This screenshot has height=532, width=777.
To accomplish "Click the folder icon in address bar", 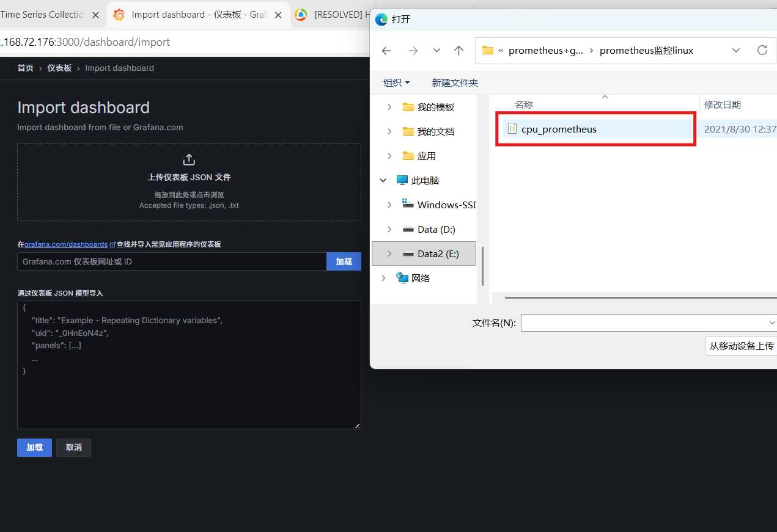I will pyautogui.click(x=487, y=51).
